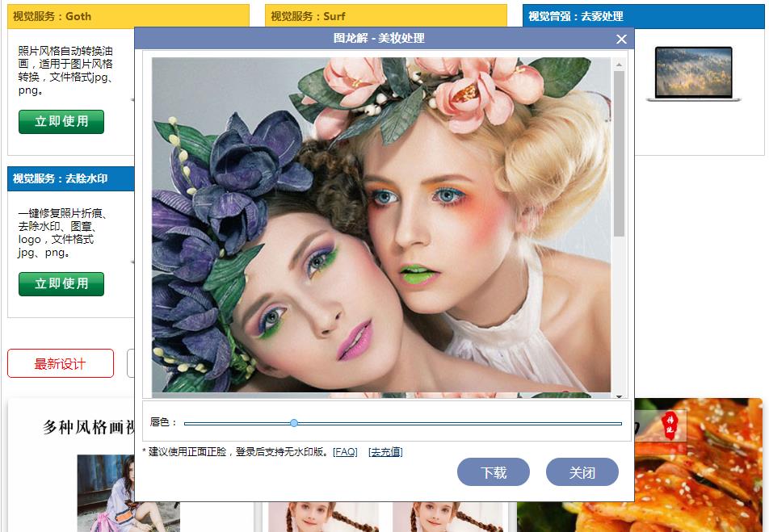Click the vertical scrollbar thumb in the preview

[x=619, y=153]
